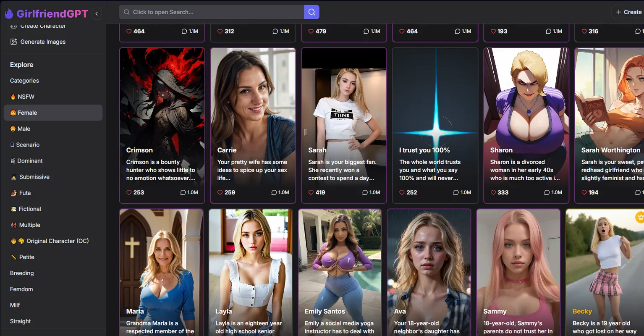Viewport: 644px width, 336px height.
Task: Open the Crimson character thumbnail
Action: [x=162, y=97]
